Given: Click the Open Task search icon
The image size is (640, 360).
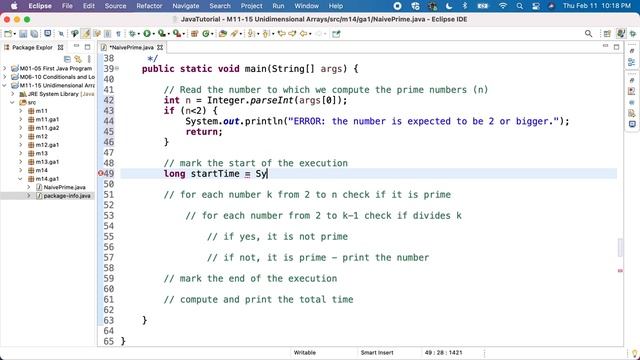Looking at the screenshot, I should click(234, 34).
